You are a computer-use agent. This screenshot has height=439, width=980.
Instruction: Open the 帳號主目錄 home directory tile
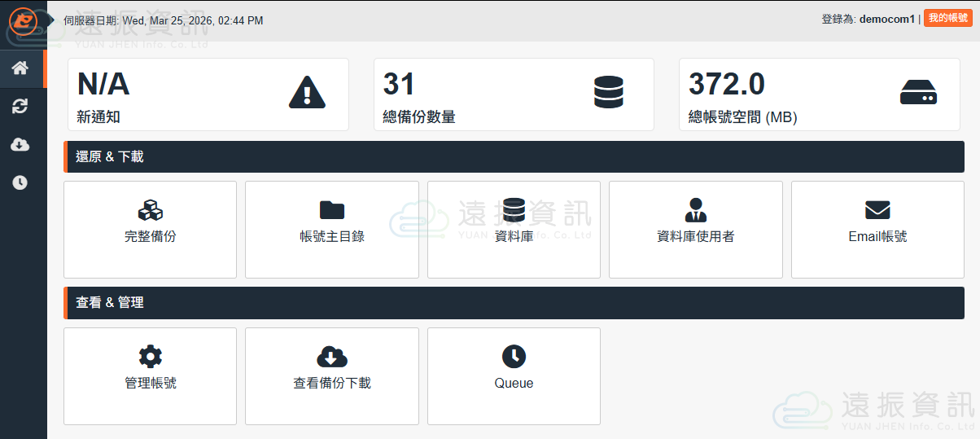331,229
